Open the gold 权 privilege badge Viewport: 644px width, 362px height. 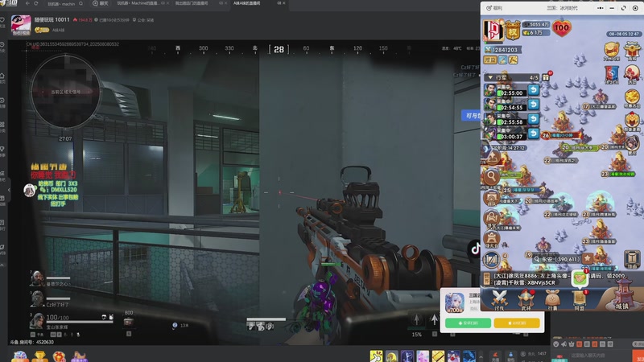click(x=513, y=31)
